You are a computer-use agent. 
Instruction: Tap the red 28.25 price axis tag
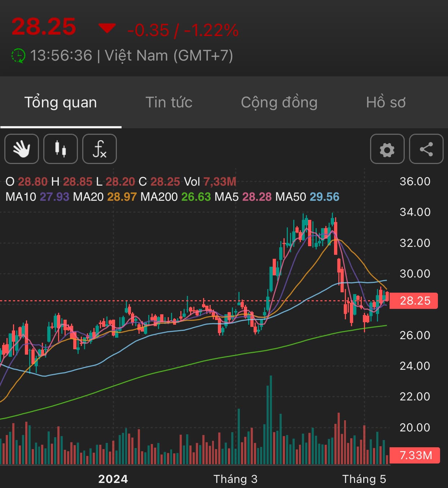tap(414, 301)
